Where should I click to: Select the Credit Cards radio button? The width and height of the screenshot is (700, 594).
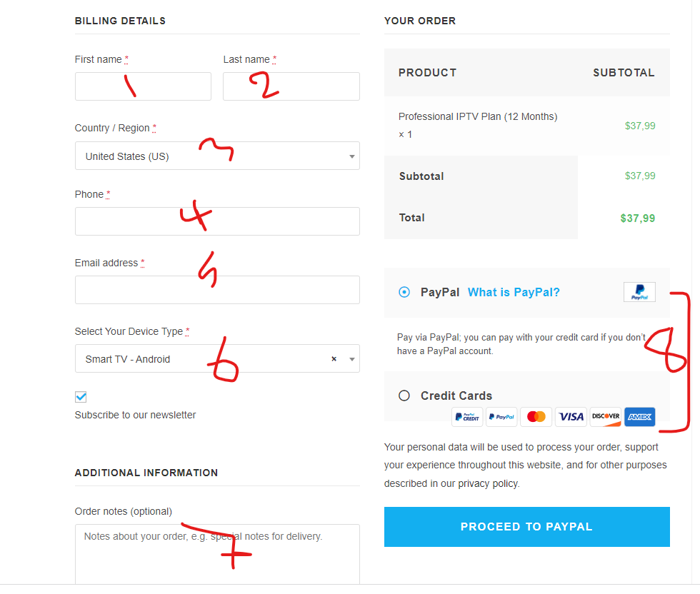click(404, 396)
